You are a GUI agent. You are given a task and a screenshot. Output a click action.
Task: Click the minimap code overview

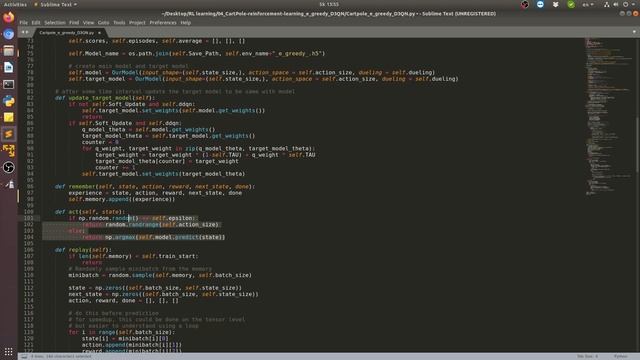tap(609, 116)
